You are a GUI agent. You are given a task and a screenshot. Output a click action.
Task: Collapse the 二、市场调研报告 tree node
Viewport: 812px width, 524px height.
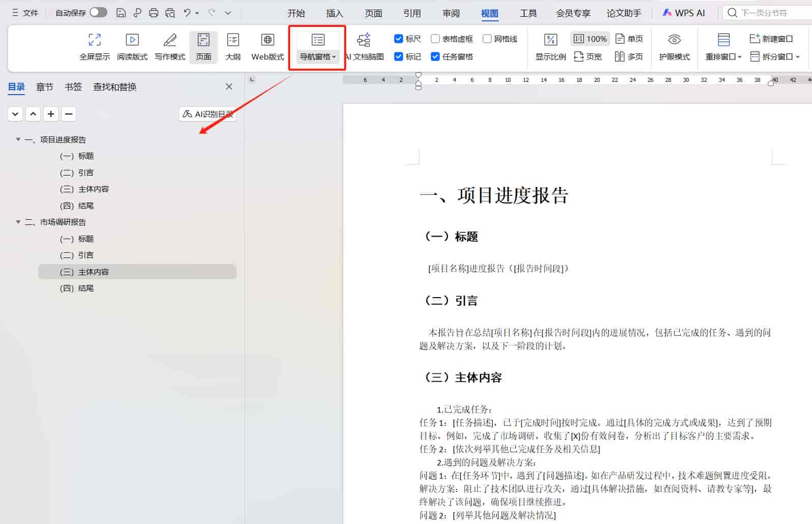[18, 222]
